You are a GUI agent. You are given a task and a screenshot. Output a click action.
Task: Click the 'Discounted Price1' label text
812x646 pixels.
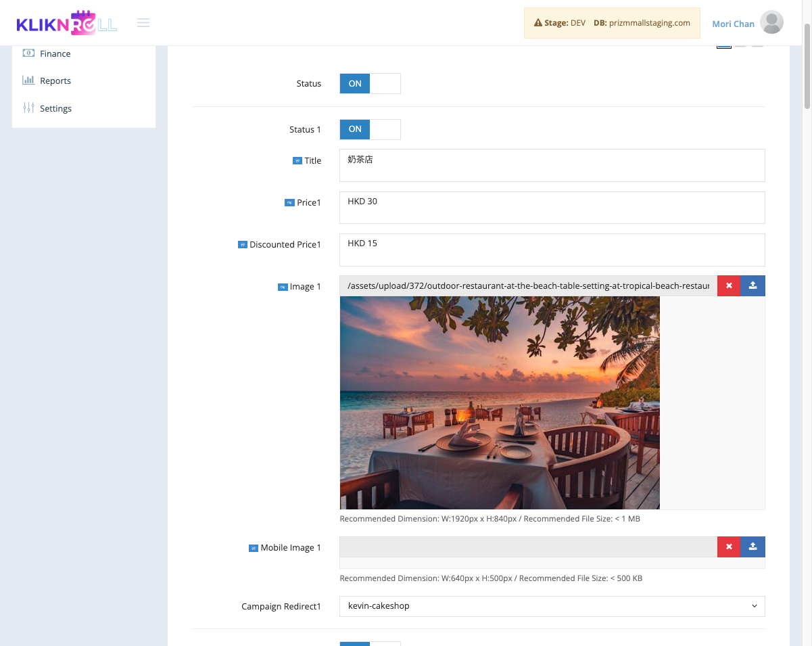pyautogui.click(x=285, y=245)
